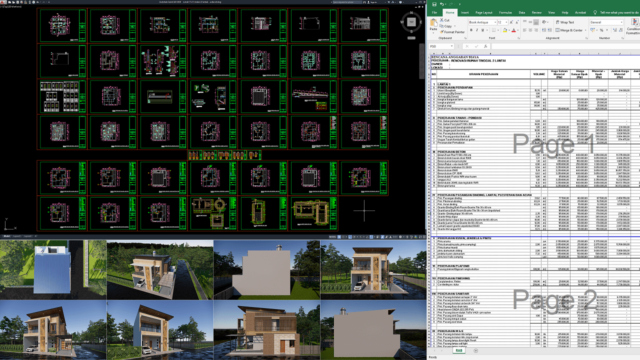
Task: Click the AutoCAD ViewCube compass
Action: [411, 22]
